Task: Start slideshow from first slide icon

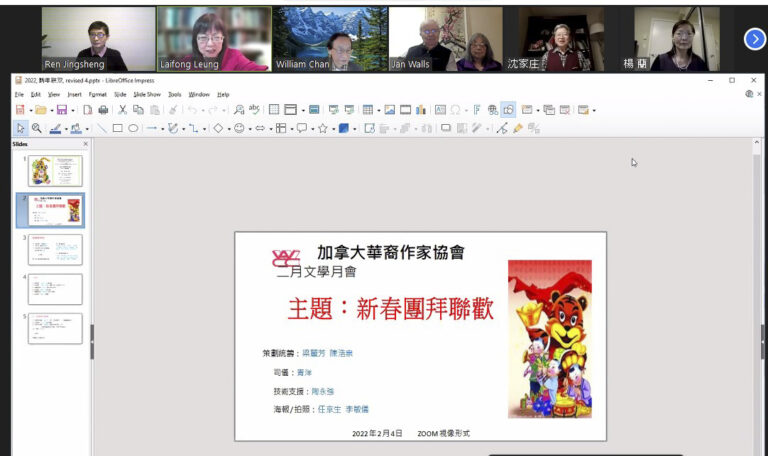Action: [334, 110]
